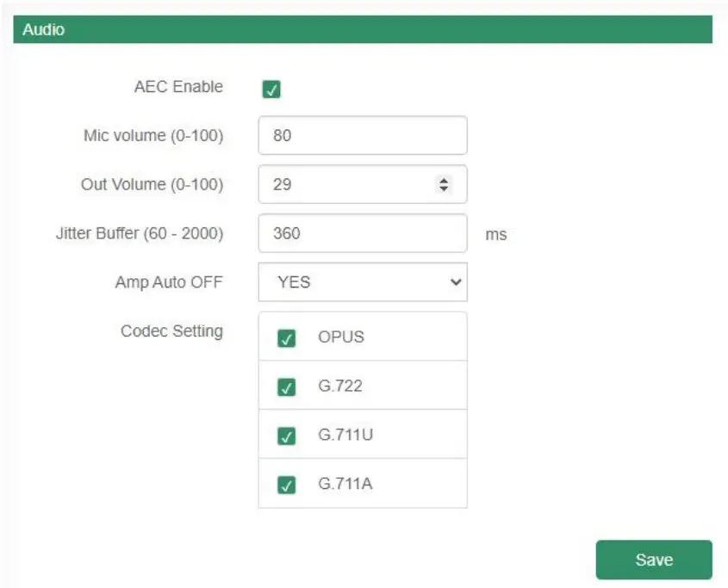Open the Amp Auto OFF dropdown
728x588 pixels.
(x=362, y=282)
